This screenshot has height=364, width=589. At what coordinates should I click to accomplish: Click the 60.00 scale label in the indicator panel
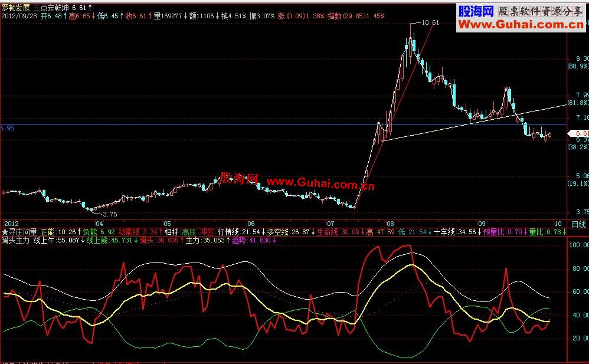(580, 292)
